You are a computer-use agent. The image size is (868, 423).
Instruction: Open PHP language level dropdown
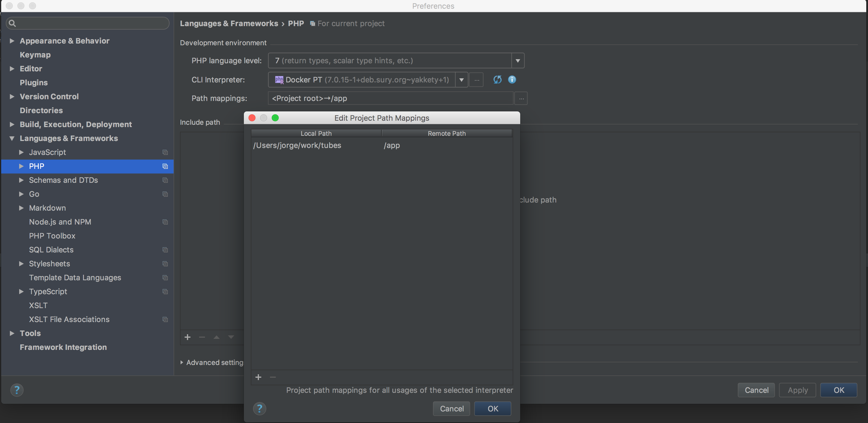518,61
